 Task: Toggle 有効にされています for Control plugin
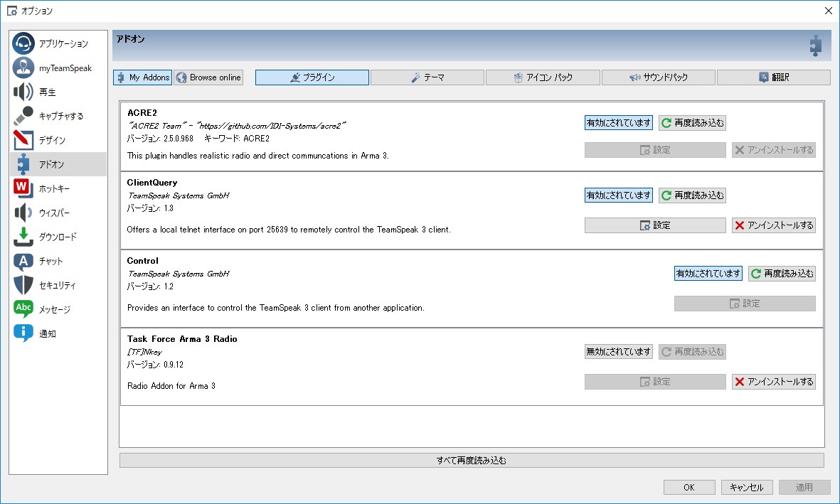708,274
